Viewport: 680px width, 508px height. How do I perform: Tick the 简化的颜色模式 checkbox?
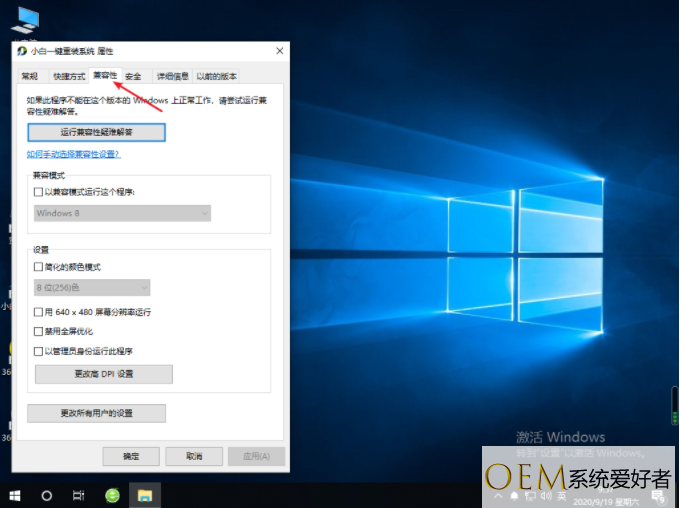point(39,267)
